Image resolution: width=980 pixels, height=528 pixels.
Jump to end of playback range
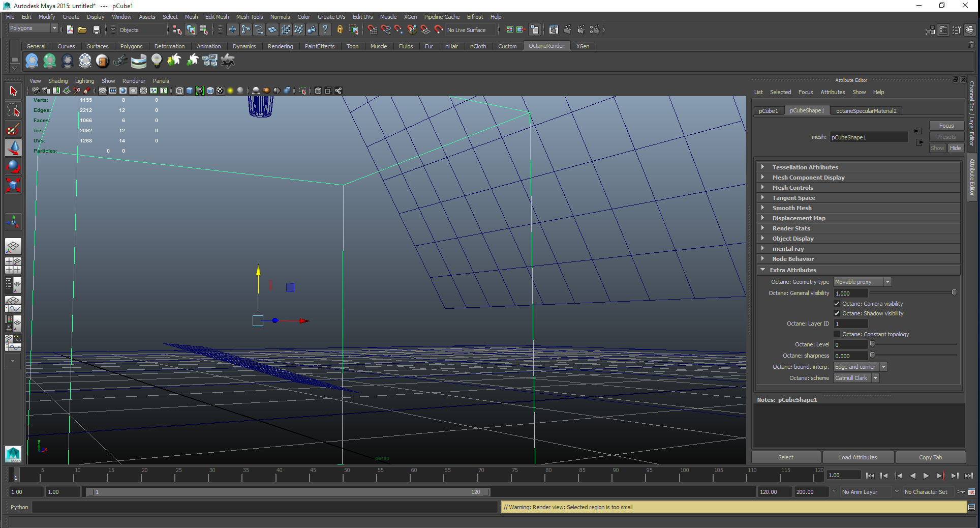pyautogui.click(x=968, y=476)
